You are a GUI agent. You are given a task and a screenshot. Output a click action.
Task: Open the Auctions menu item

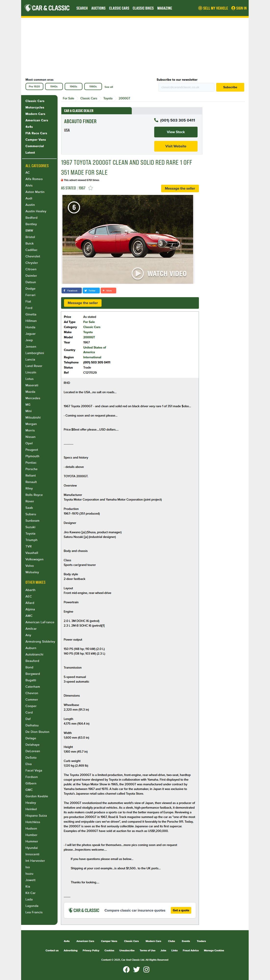[98, 8]
